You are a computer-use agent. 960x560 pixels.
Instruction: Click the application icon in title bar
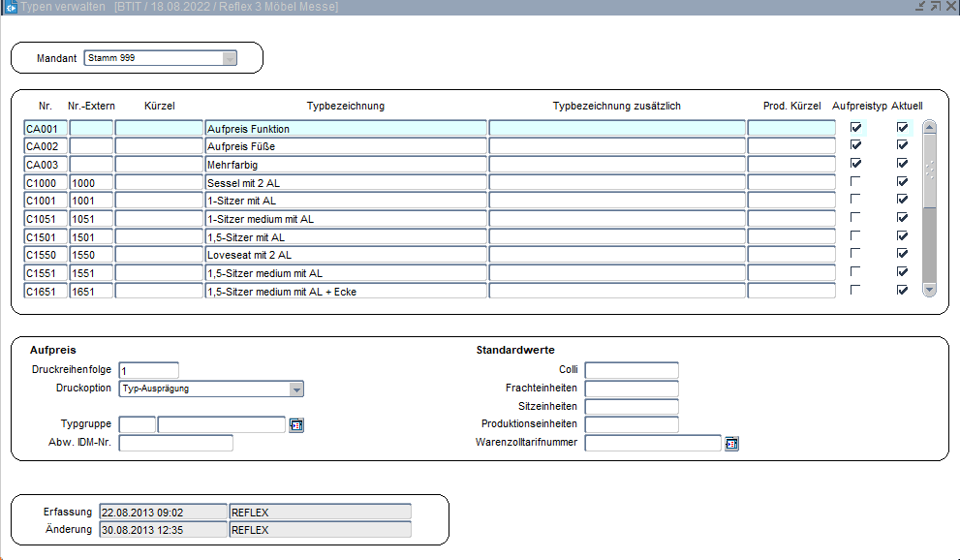click(12, 7)
